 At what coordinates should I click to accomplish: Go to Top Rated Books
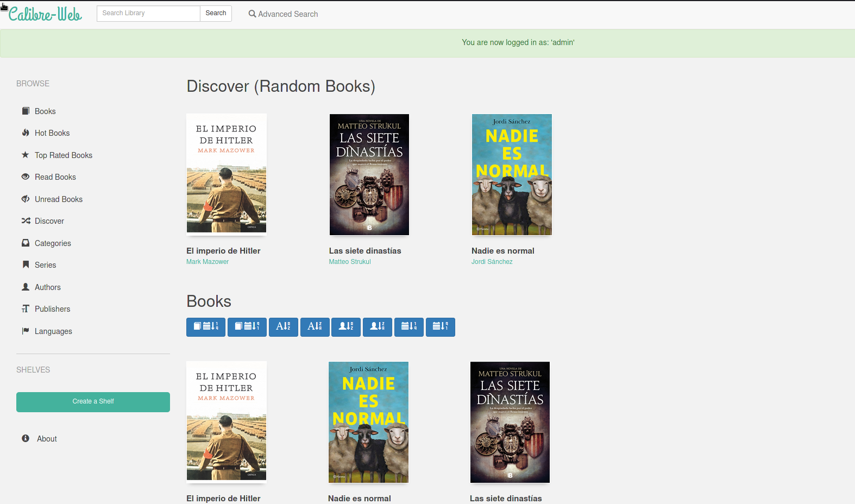point(64,155)
